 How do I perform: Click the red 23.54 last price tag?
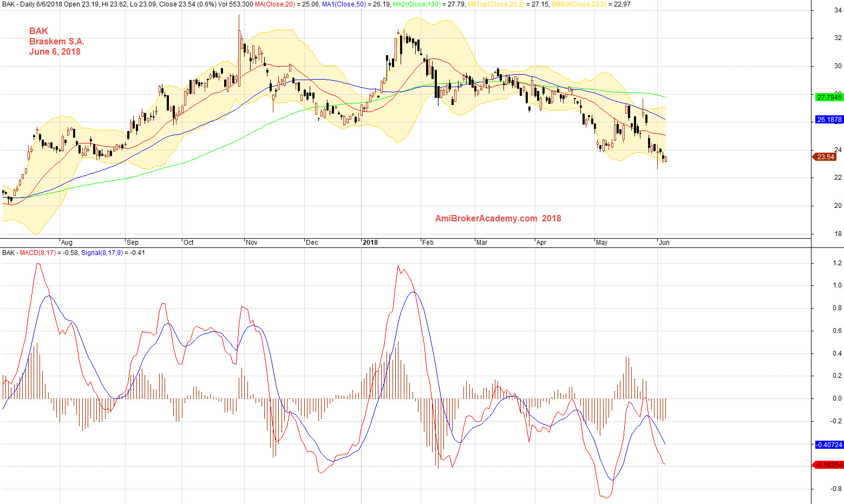pyautogui.click(x=825, y=157)
